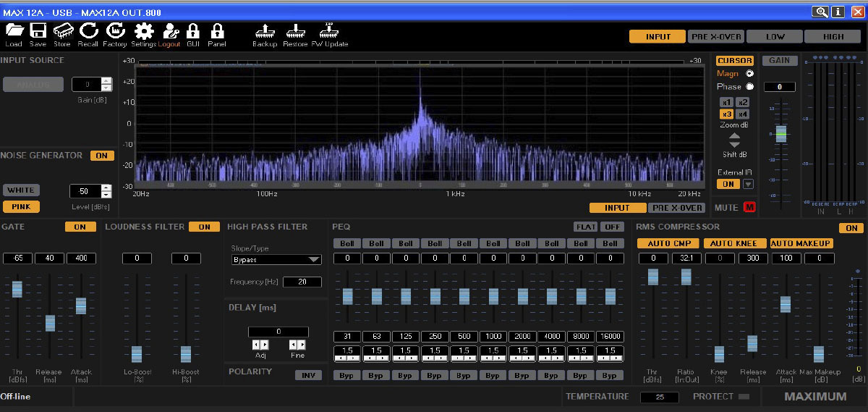The width and height of the screenshot is (868, 412).
Task: Select zoom x4 button
Action: tap(743, 114)
